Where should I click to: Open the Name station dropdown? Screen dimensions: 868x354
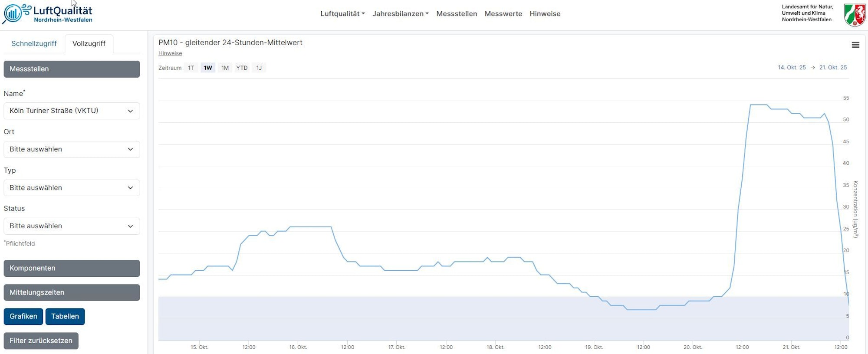(x=72, y=111)
